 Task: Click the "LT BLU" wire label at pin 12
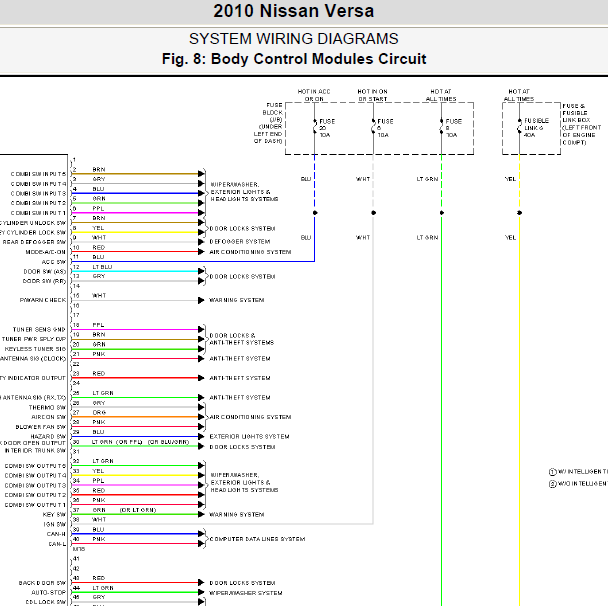click(x=102, y=267)
